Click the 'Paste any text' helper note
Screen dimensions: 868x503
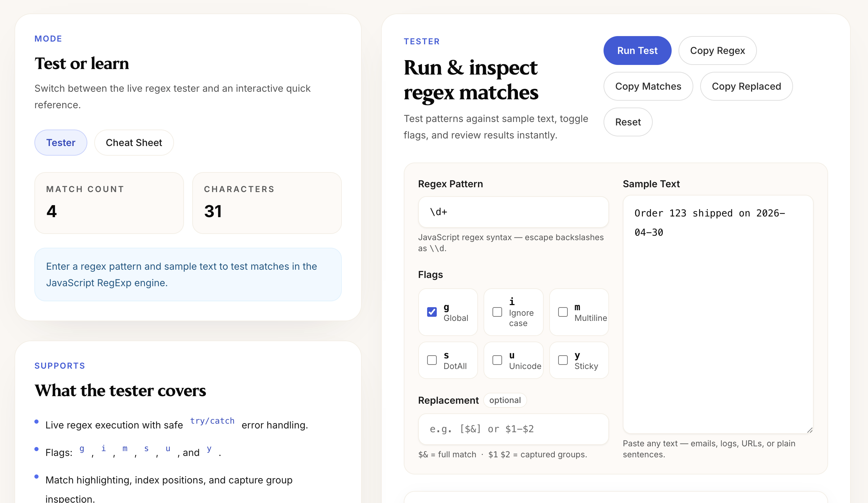tap(709, 449)
